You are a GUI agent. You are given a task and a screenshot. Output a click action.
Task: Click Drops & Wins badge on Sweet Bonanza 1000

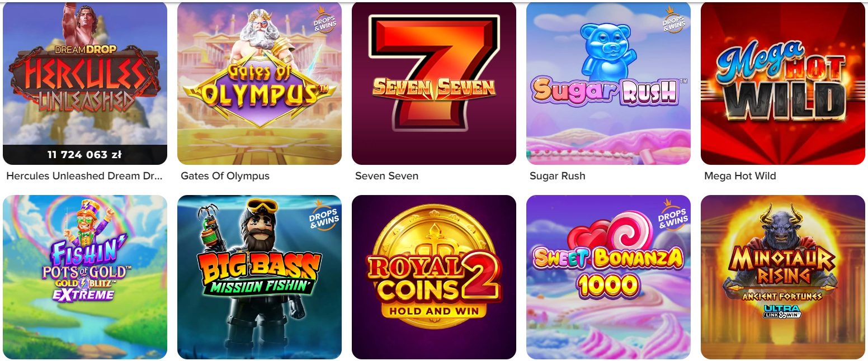point(673,215)
